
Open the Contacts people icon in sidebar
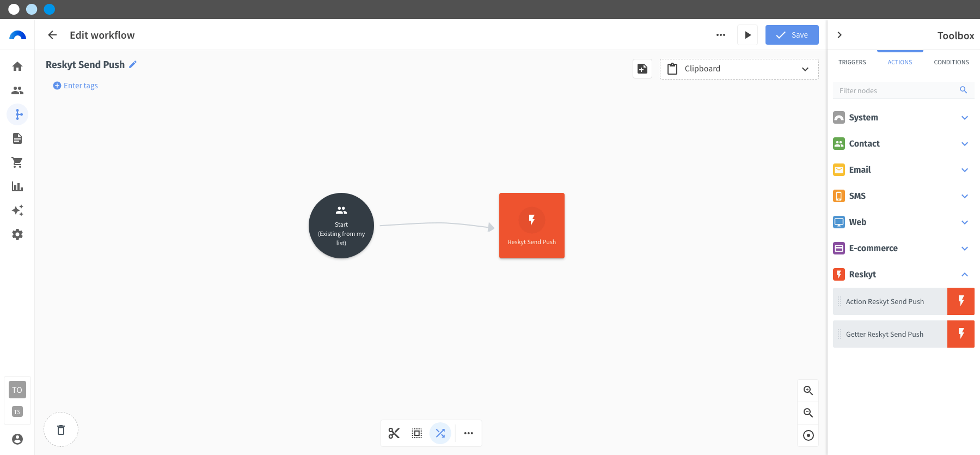point(17,90)
